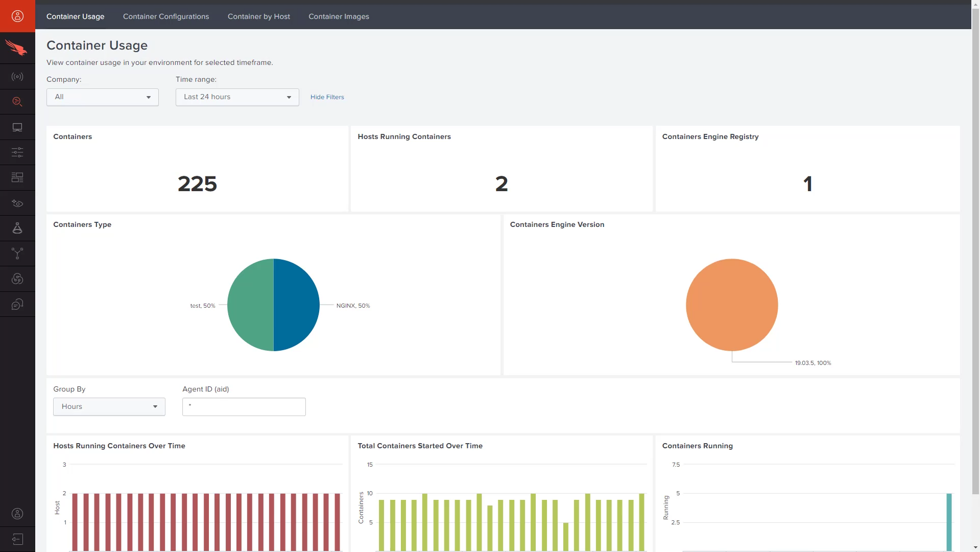The image size is (980, 552).
Task: Click the orange 19.03.5 engine version pie
Action: (x=732, y=305)
